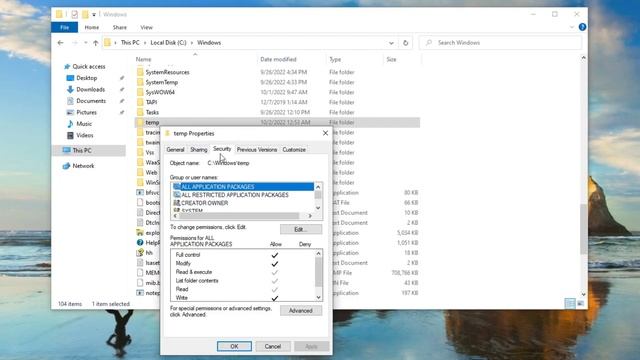Switch to large icons view in status bar
640x360 pixels.
click(580, 303)
